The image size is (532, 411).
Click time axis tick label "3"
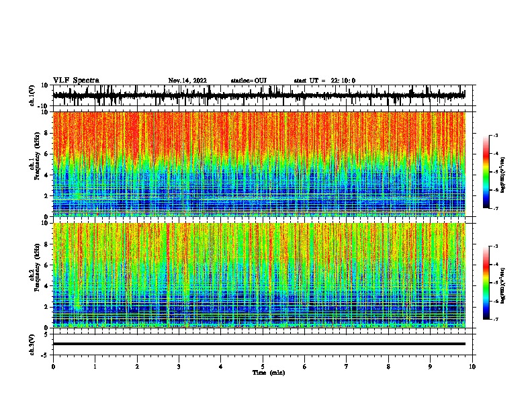179,367
